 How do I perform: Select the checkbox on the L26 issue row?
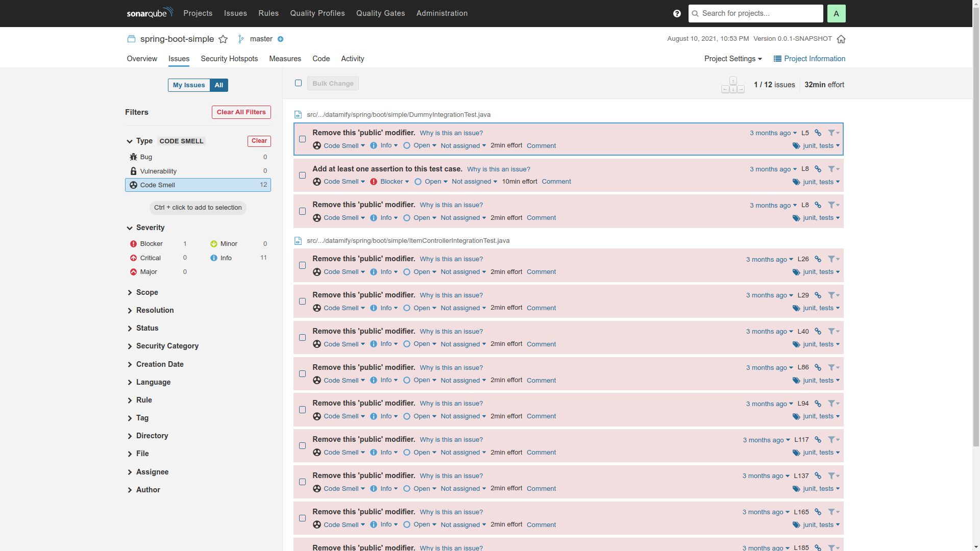303,265
